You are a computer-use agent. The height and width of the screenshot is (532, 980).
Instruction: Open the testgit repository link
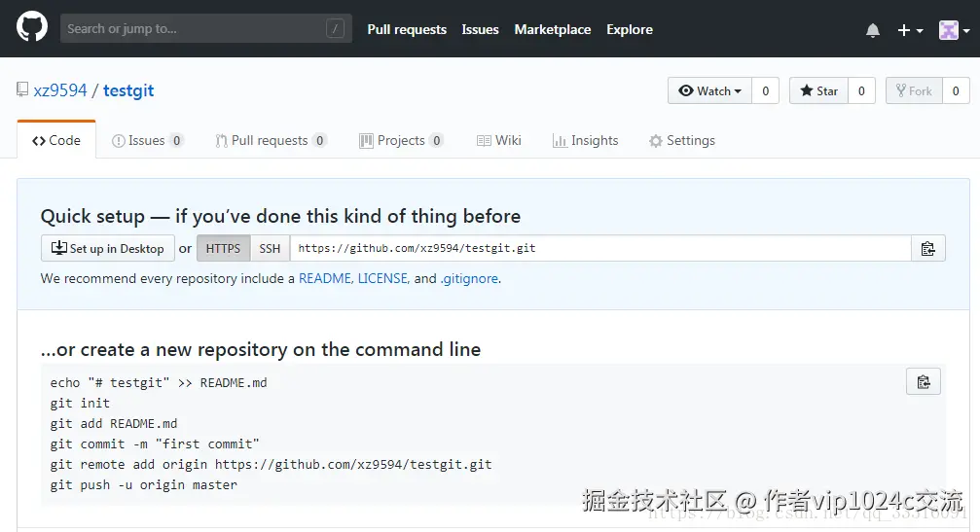tap(128, 90)
